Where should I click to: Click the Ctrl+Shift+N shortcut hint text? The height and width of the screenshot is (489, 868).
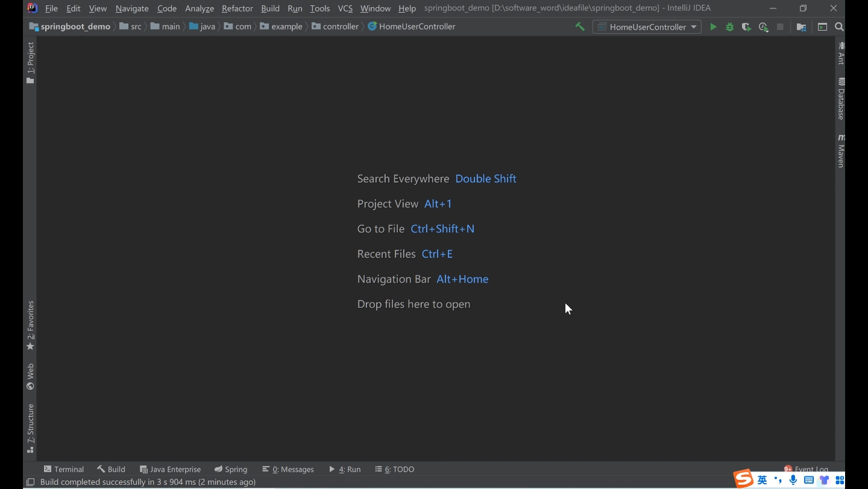(x=442, y=229)
